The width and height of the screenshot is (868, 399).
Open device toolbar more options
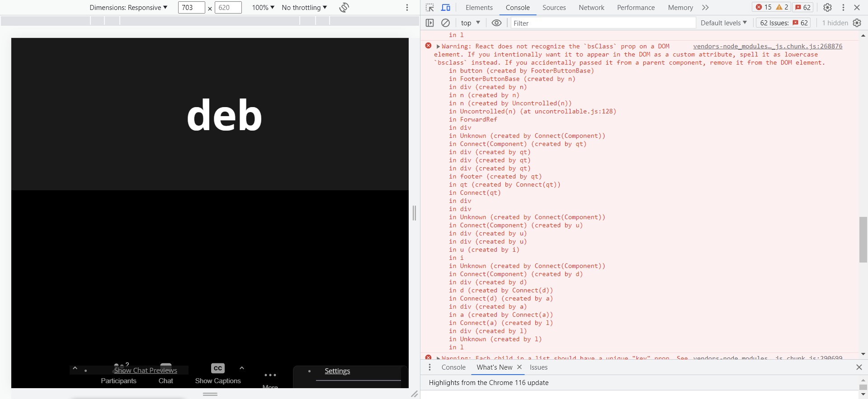point(407,7)
